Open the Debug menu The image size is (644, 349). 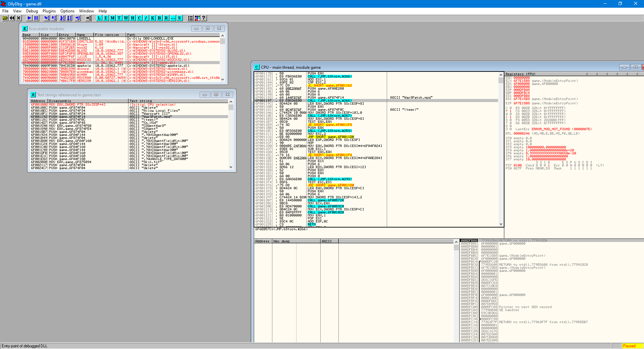click(x=32, y=11)
